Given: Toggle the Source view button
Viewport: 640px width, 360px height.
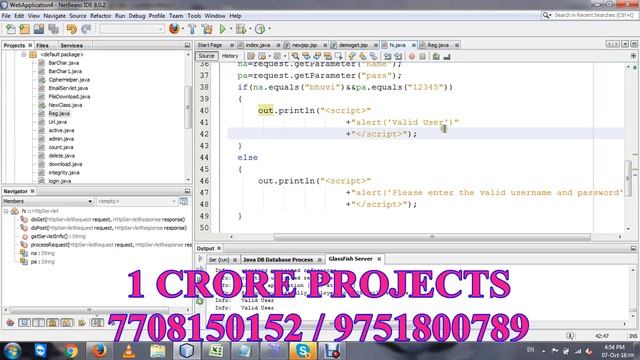Looking at the screenshot, I should tap(207, 56).
